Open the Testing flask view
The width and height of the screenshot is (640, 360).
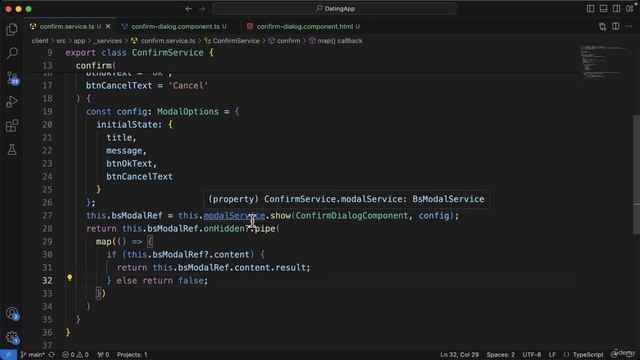(12, 149)
